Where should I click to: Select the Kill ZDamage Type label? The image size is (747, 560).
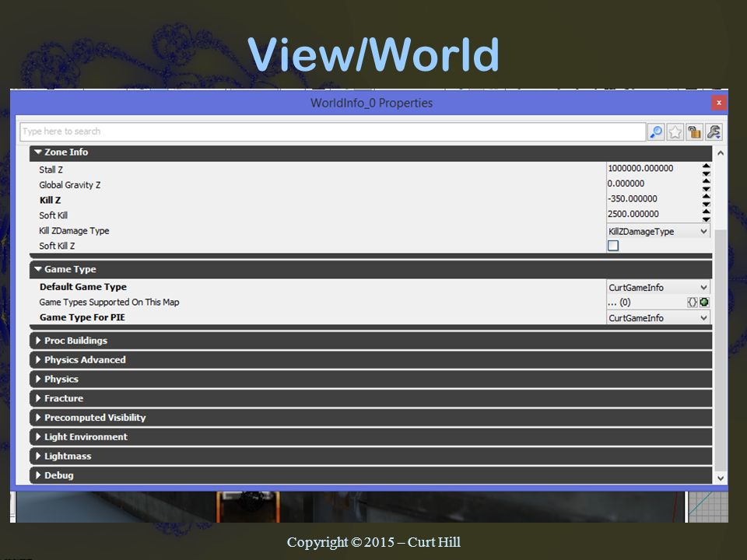(x=74, y=230)
